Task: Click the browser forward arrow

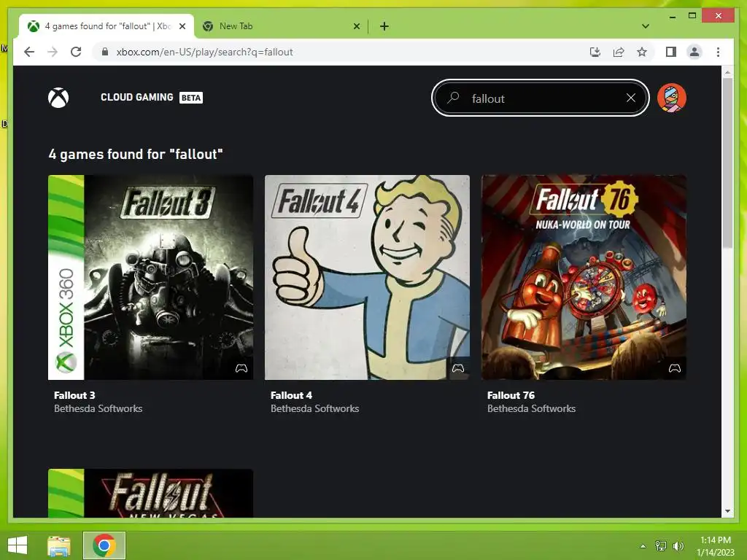Action: point(53,52)
